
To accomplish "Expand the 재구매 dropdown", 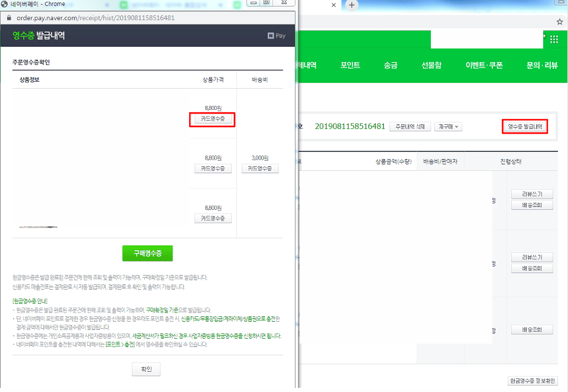I will 448,127.
